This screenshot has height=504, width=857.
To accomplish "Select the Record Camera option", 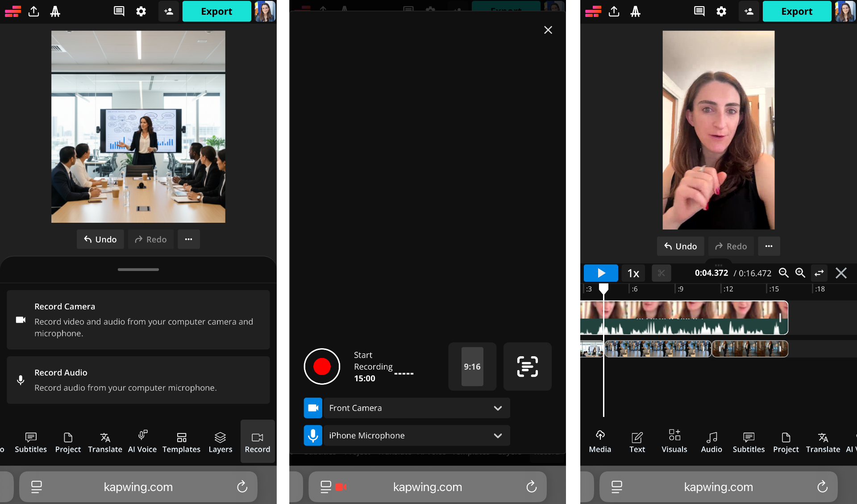I will (138, 320).
